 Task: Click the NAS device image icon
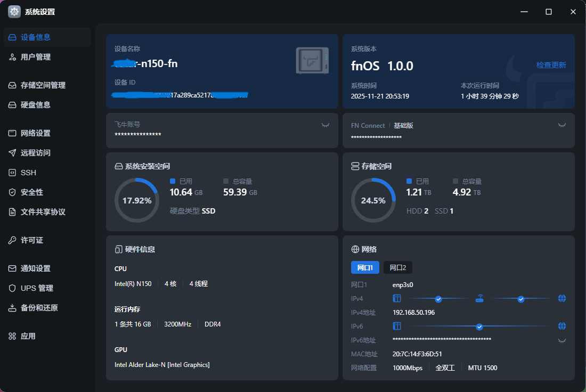point(312,60)
